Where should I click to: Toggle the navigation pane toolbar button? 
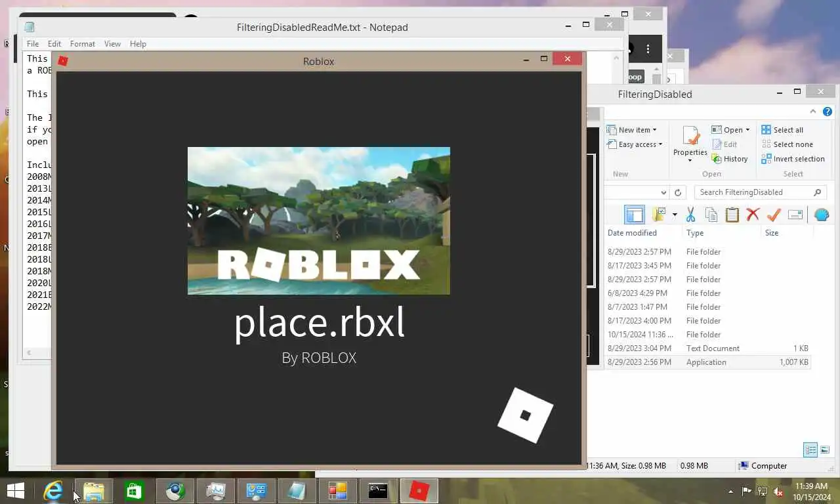(635, 215)
